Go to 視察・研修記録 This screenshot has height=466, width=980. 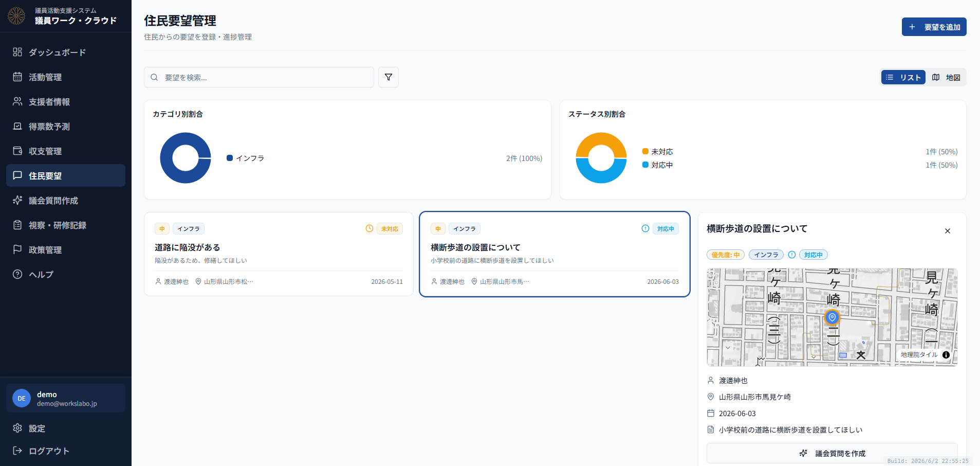pyautogui.click(x=66, y=225)
